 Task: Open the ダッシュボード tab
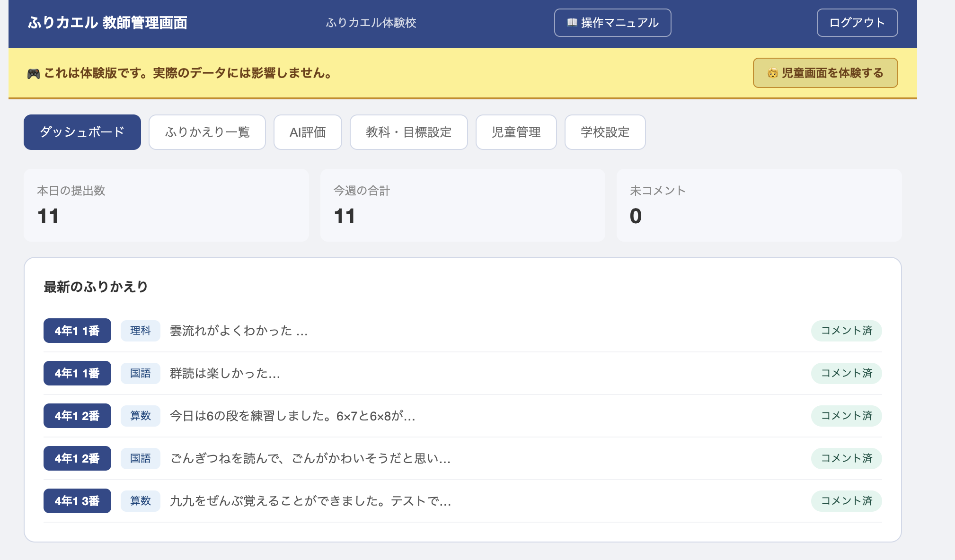point(82,132)
